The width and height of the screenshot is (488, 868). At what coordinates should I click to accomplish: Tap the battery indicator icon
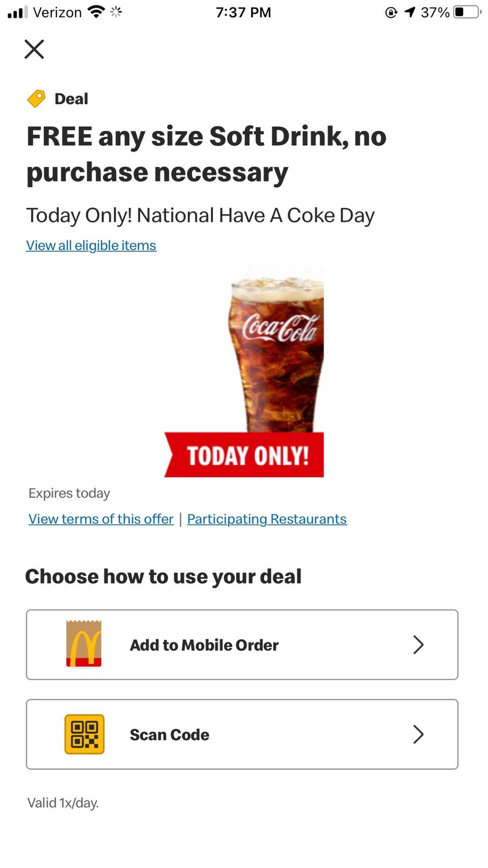pyautogui.click(x=468, y=12)
